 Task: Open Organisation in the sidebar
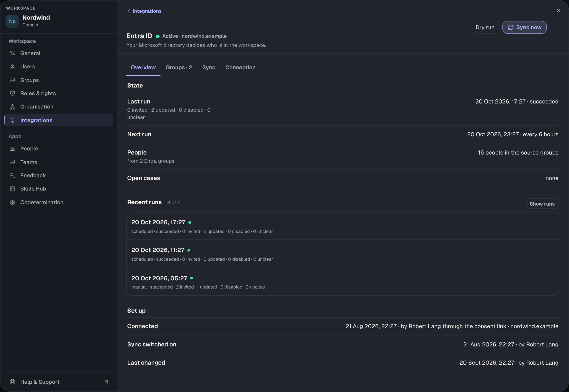point(58,107)
